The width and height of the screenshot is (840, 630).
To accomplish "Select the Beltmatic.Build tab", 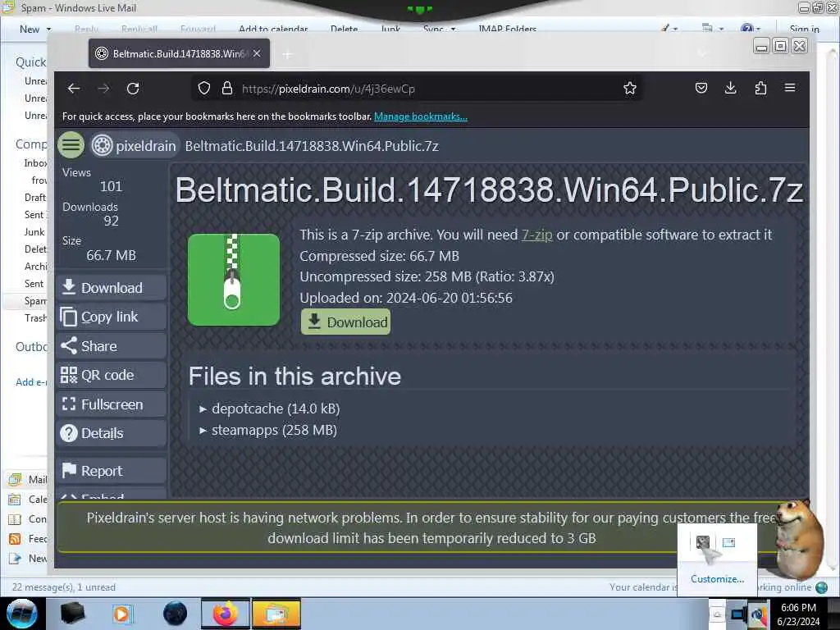I will click(179, 53).
